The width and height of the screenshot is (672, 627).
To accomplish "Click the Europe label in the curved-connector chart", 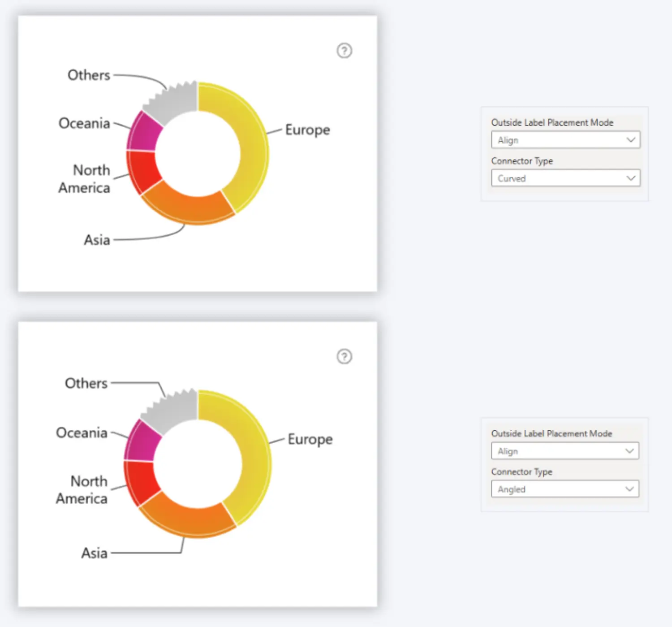I will (x=307, y=130).
